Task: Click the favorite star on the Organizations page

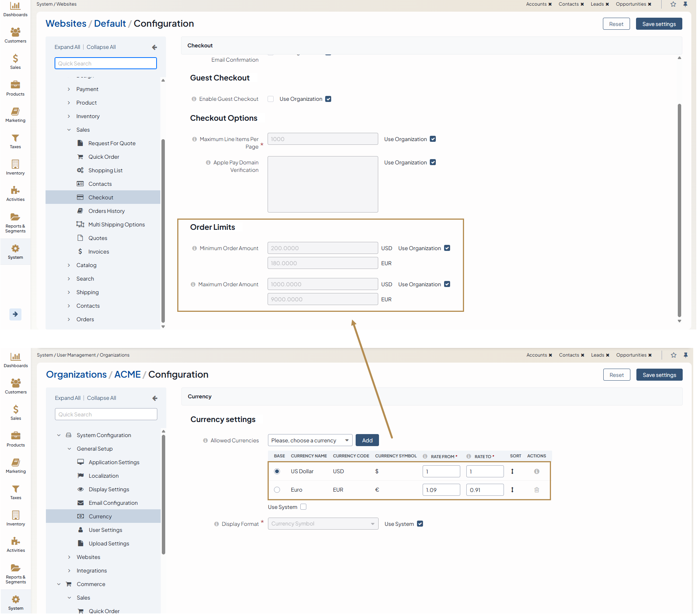Action: coord(674,355)
